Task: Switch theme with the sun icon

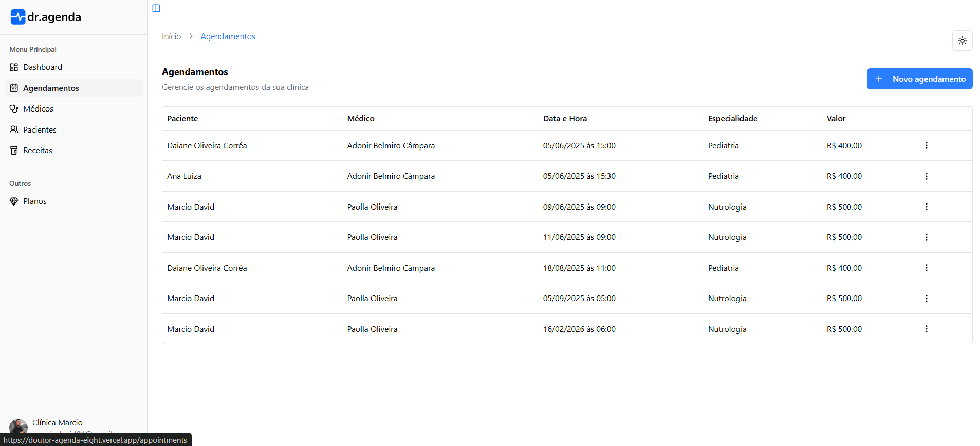Action: (x=962, y=41)
